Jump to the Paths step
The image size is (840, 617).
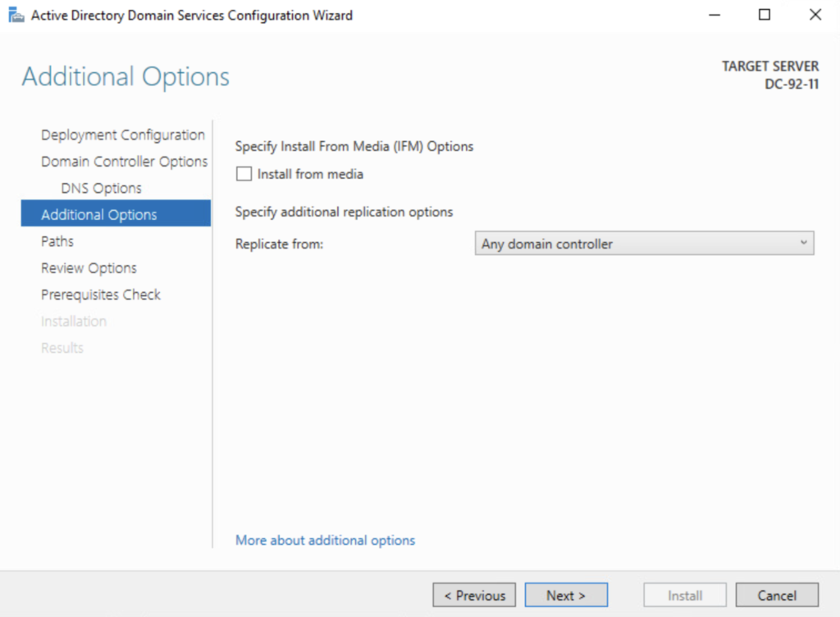pos(57,241)
